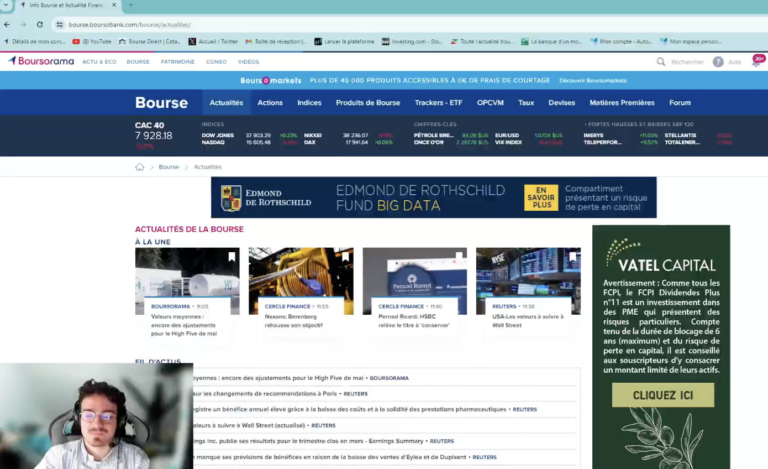Bookmark USA valeurs à suivre article
This screenshot has height=469, width=768.
point(573,257)
